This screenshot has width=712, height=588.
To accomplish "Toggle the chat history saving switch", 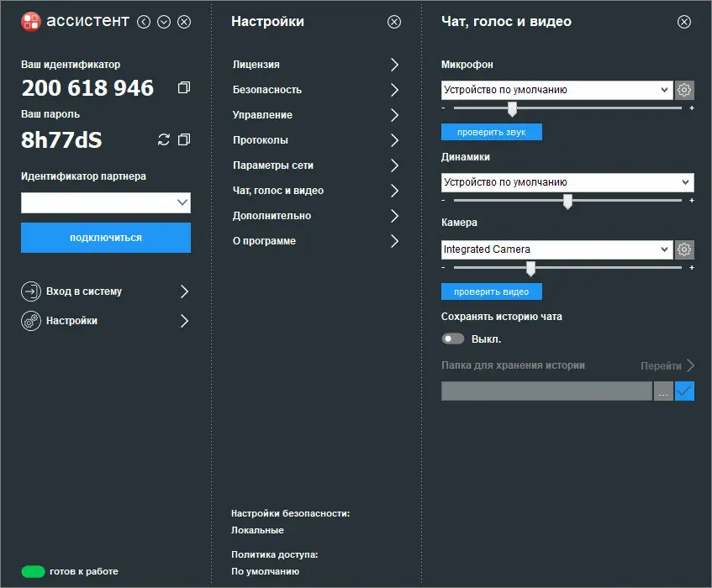I will tap(454, 339).
